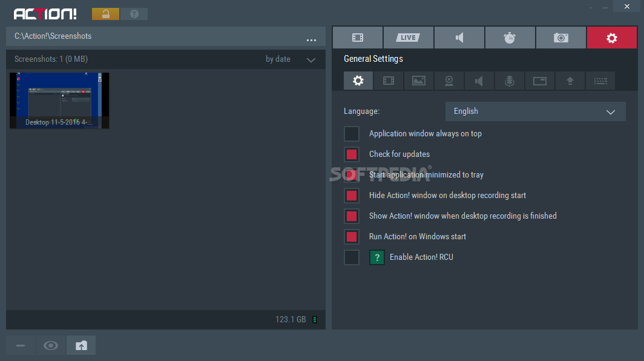Click the upload share folder icon
The width and height of the screenshot is (644, 361).
pos(81,345)
